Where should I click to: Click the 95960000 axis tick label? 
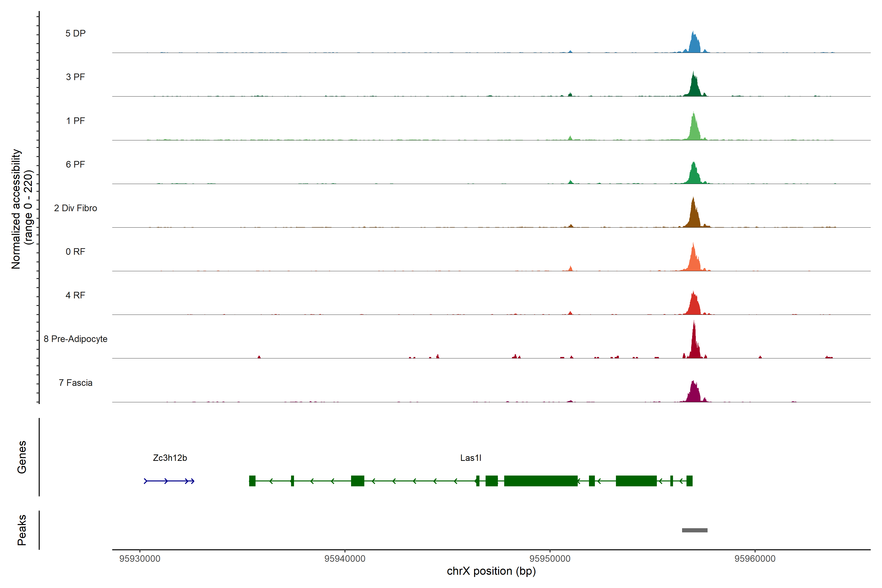click(755, 559)
